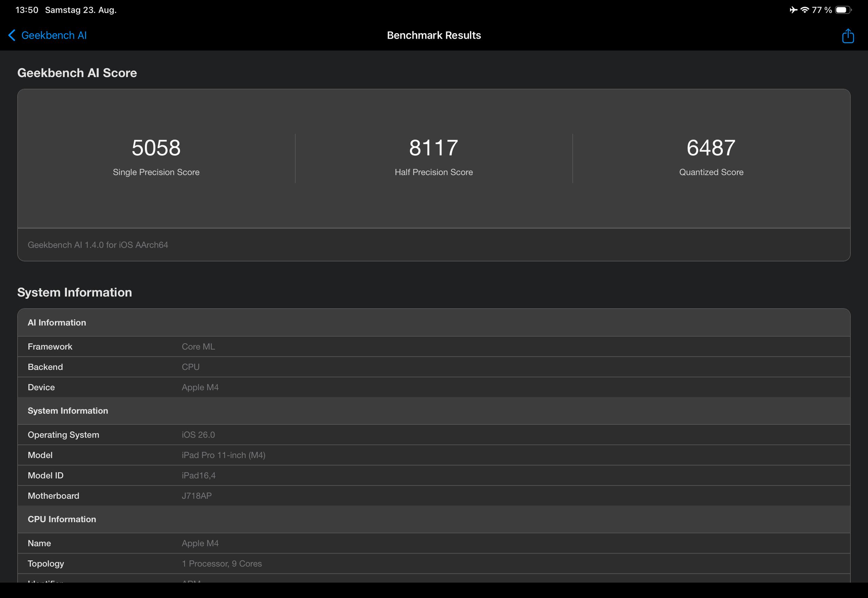
Task: Tap the back chevron icon
Action: tap(12, 35)
